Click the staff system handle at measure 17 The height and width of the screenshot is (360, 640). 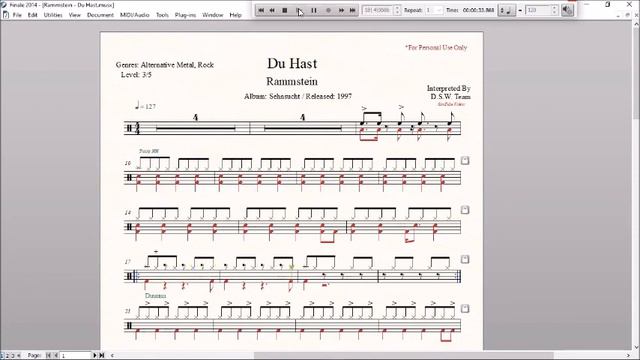pos(465,259)
